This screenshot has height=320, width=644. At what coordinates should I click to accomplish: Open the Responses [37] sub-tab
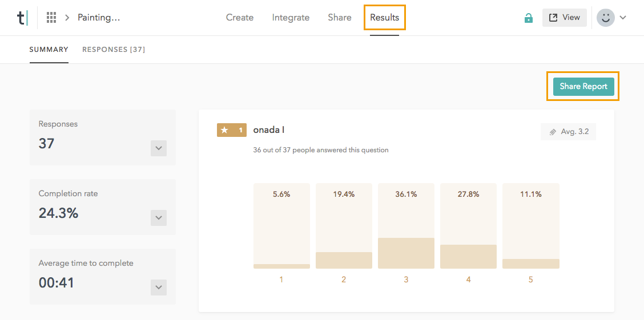click(114, 50)
